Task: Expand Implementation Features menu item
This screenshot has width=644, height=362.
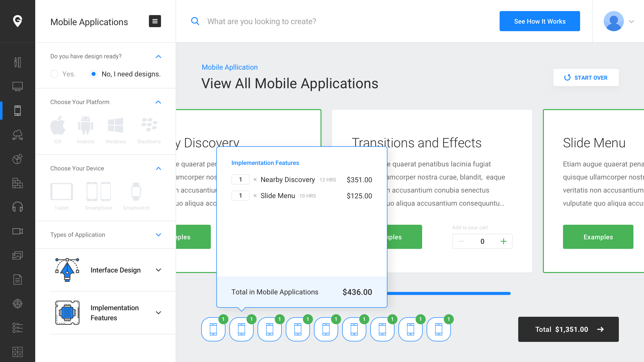Action: [x=158, y=313]
